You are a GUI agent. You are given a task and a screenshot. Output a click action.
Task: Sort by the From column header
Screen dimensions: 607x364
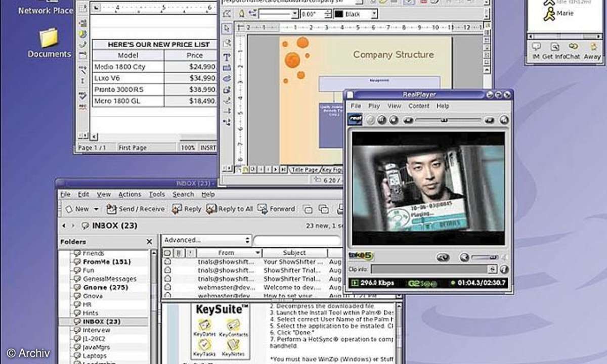point(229,252)
